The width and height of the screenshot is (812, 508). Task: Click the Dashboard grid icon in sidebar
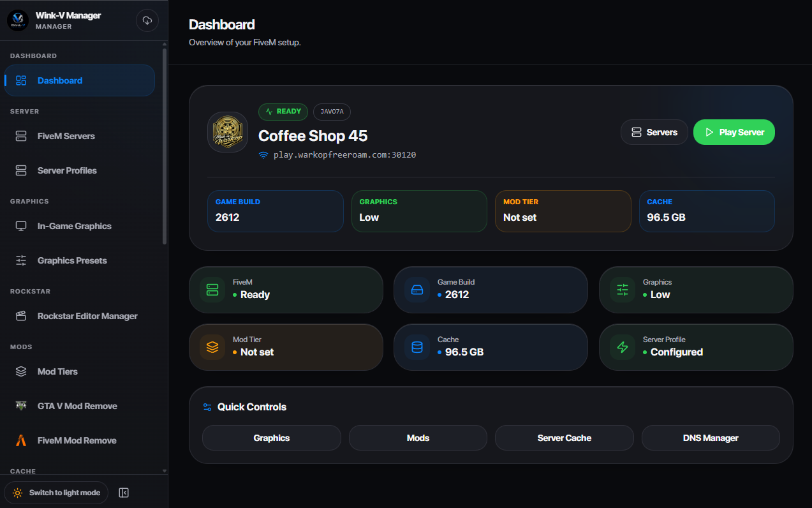pos(21,80)
